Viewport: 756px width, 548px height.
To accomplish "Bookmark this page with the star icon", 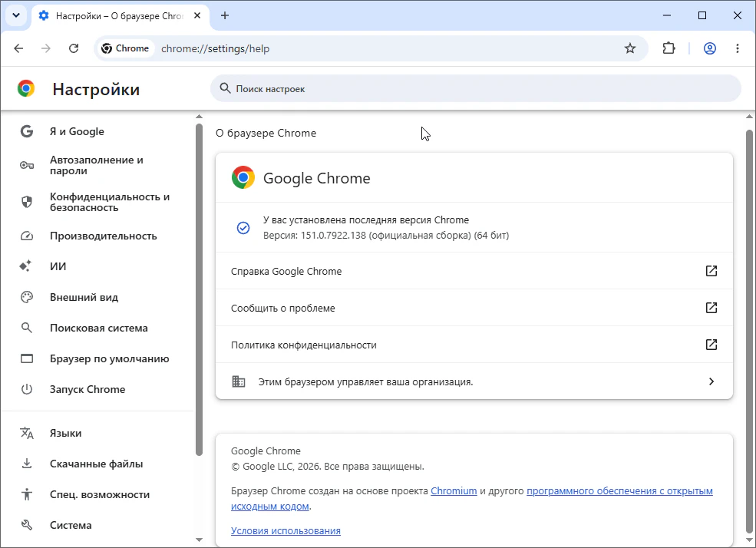I will pyautogui.click(x=629, y=48).
